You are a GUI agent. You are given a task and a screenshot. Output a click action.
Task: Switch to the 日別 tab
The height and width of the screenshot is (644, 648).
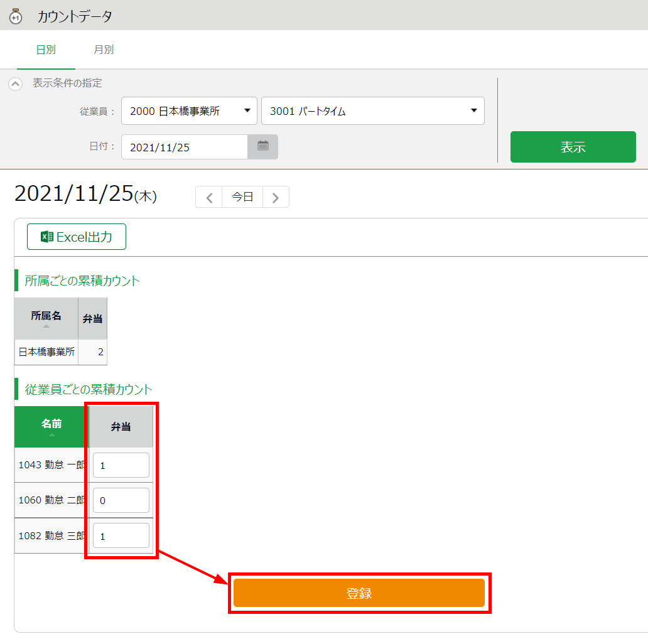click(x=46, y=50)
